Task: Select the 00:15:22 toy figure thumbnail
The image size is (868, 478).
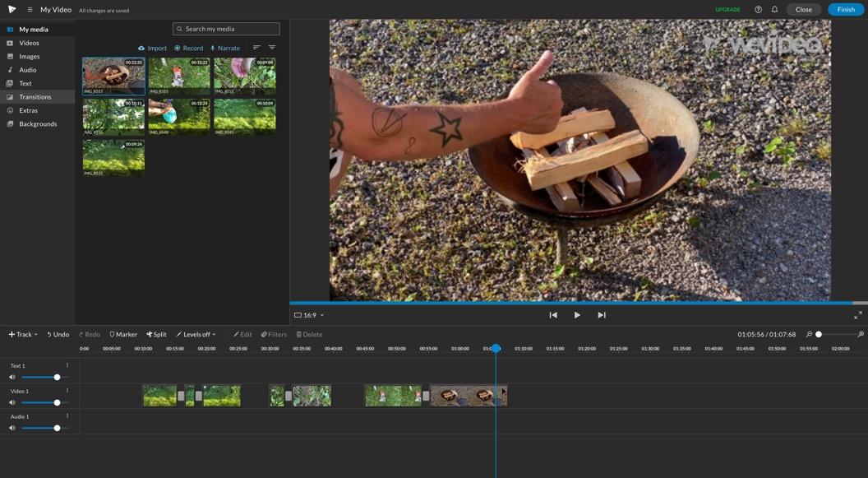Action: 179,76
